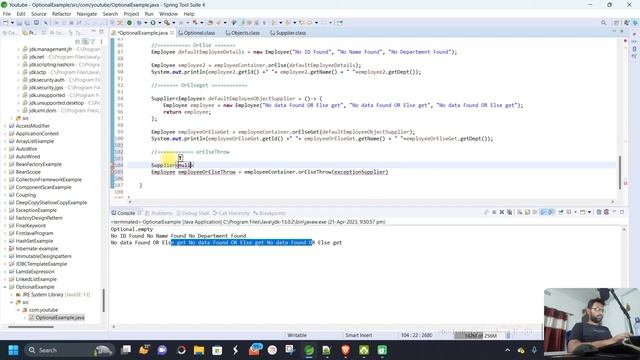Open the Navigate menu
The width and height of the screenshot is (640, 360).
87,14
